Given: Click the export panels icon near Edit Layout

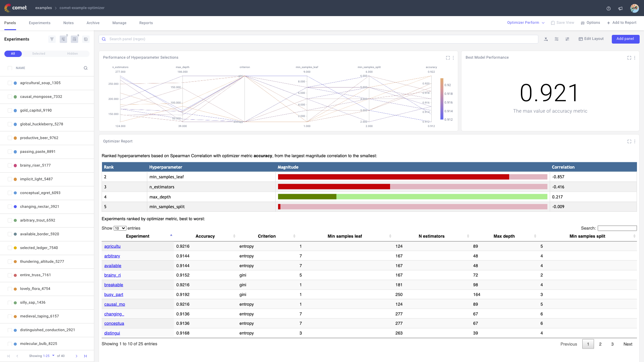Looking at the screenshot, I should coord(546,39).
